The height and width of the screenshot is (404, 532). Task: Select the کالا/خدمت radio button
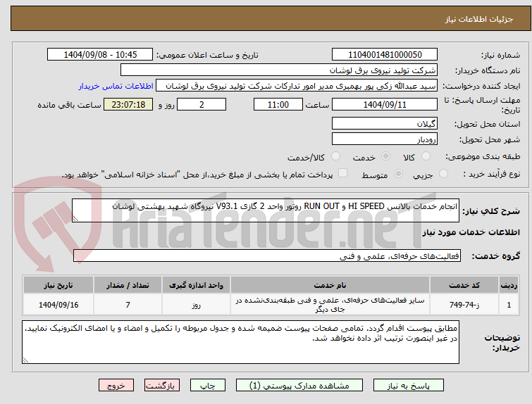coord(335,156)
